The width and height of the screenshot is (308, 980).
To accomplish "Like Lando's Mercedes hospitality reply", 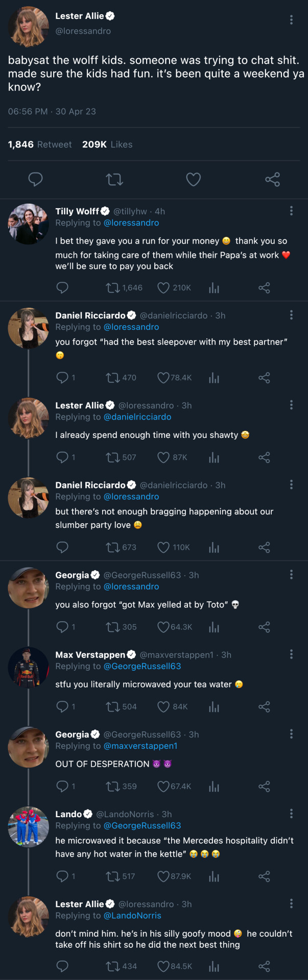I will tap(163, 876).
